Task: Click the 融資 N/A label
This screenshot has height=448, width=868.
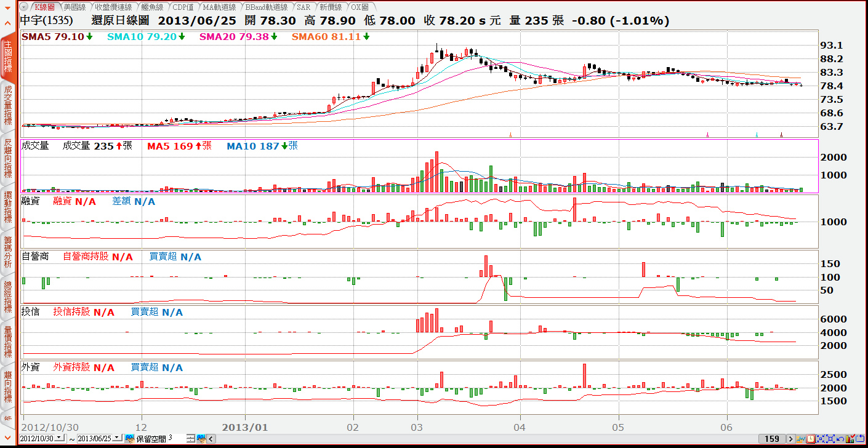Action: click(74, 201)
